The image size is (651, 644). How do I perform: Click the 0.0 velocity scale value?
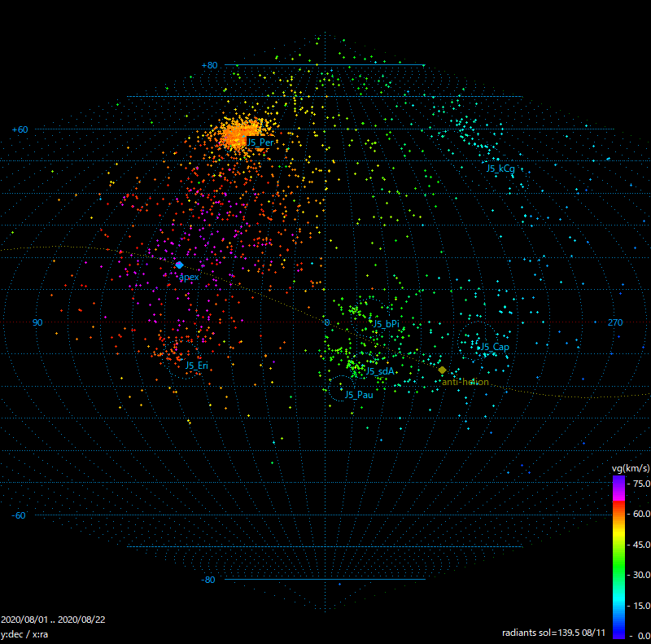pos(644,636)
